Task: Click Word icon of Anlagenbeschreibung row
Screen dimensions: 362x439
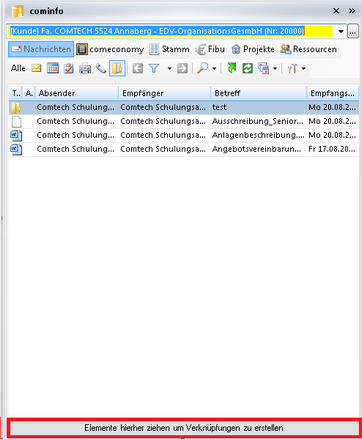Action: 16,135
